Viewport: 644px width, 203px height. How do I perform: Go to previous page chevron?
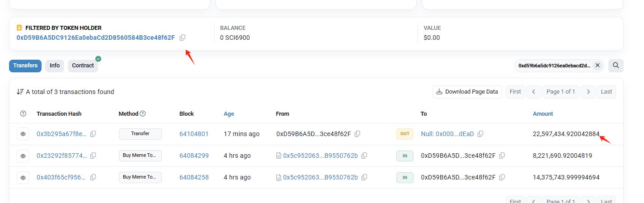pyautogui.click(x=534, y=92)
